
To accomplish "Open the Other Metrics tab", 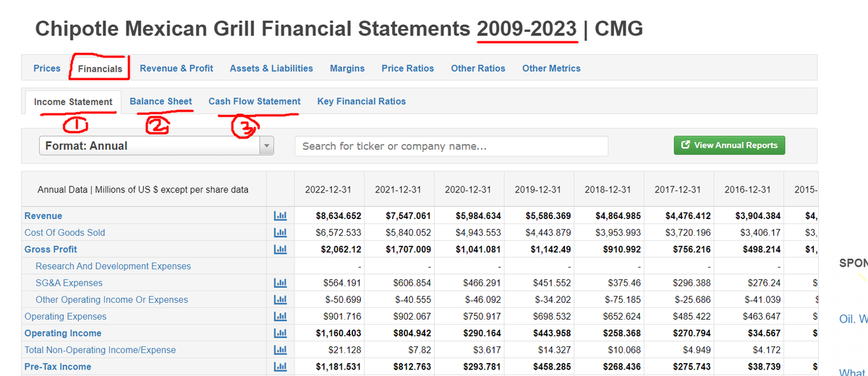I will coord(551,68).
